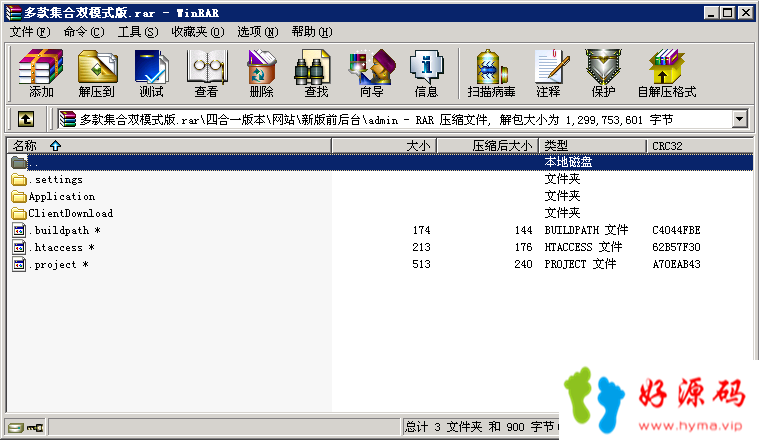
Task: Click the 'BUILDPATH 文件' type cell
Action: pyautogui.click(x=586, y=230)
